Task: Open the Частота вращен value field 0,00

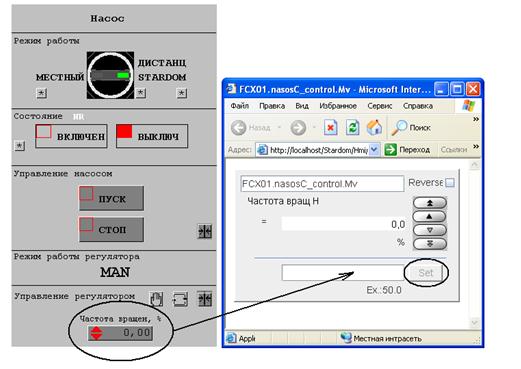Action: pyautogui.click(x=120, y=333)
